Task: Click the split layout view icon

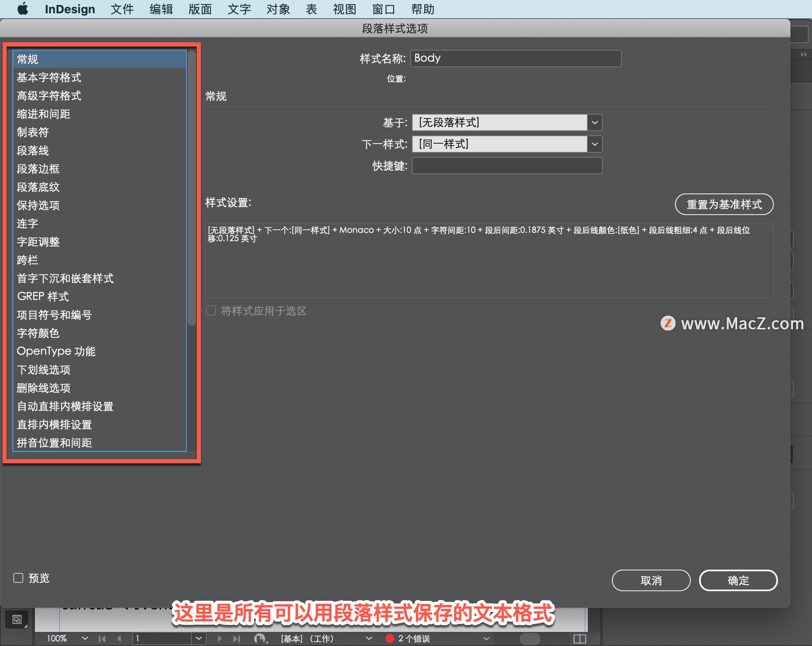Action: pos(579,638)
